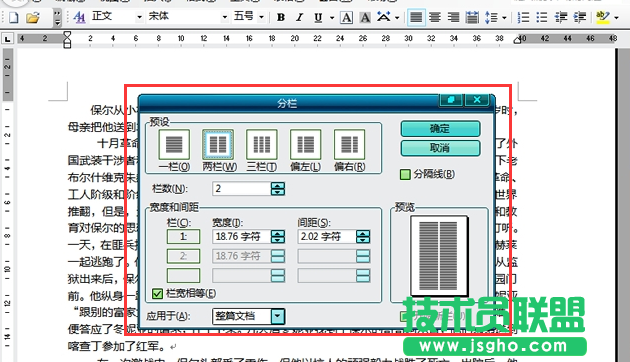Click column 1 间距 field 2.02 字符
This screenshot has height=362, width=630.
326,236
